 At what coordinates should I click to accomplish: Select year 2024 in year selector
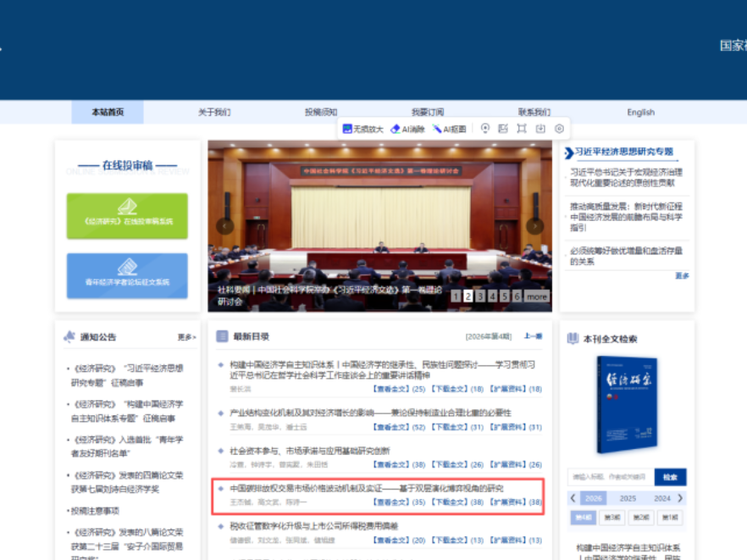point(662,498)
